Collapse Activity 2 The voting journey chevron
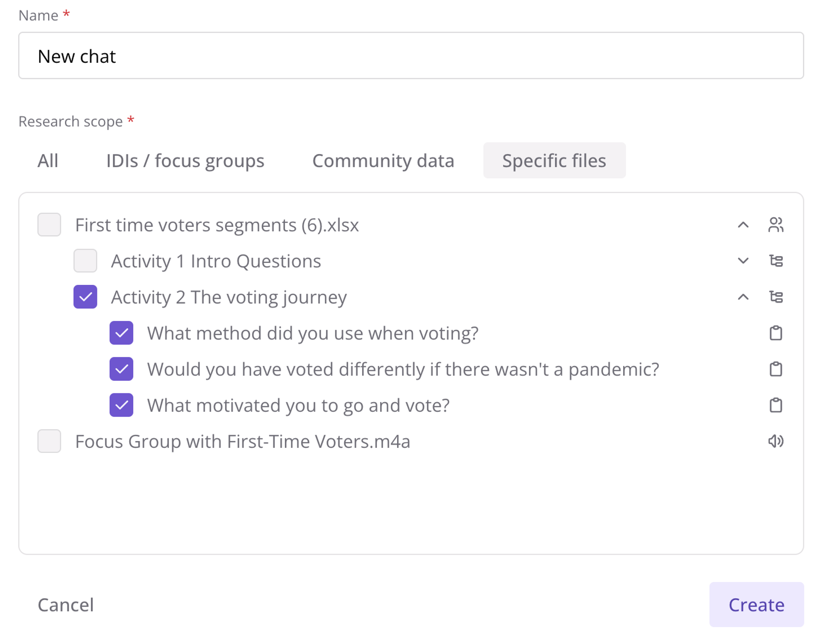The height and width of the screenshot is (644, 822). point(743,297)
